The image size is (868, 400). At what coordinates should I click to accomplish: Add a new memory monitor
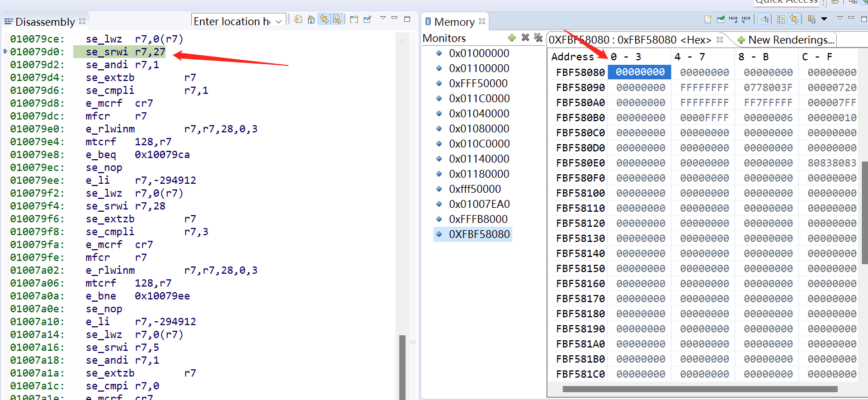(x=512, y=37)
